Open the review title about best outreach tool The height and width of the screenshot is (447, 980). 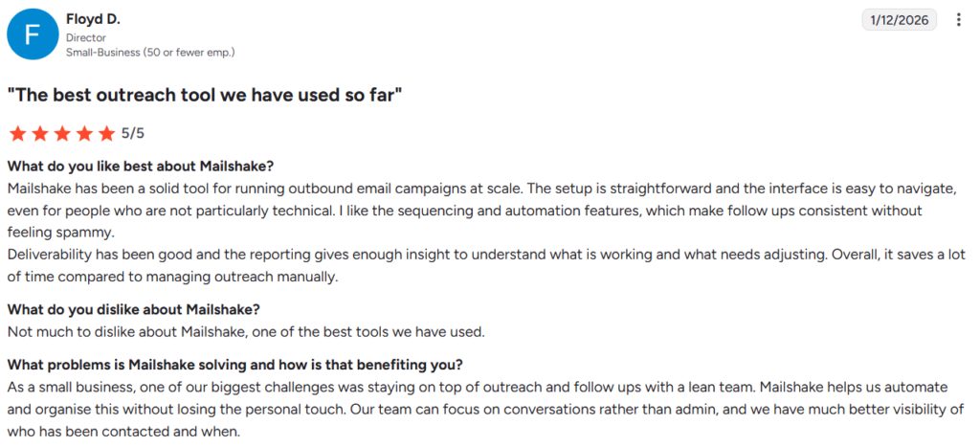[x=205, y=96]
